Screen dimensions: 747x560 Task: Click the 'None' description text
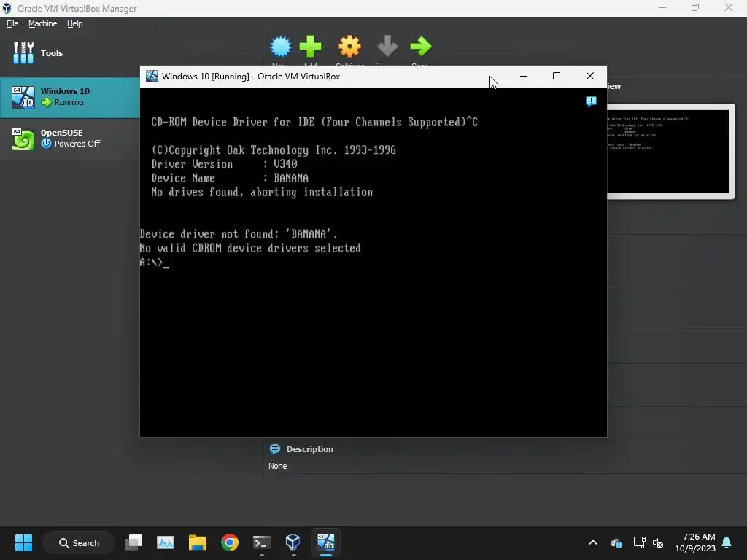277,466
